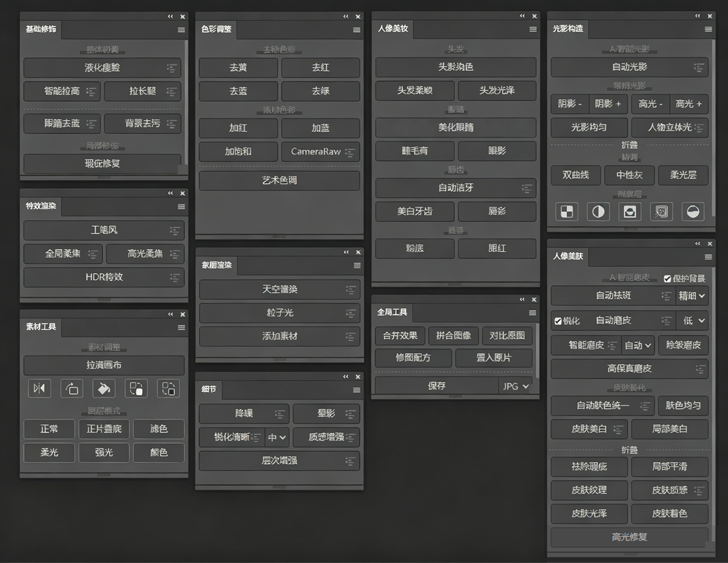Collapse the 细节 panel with double arrows
The height and width of the screenshot is (563, 728).
pos(346,377)
